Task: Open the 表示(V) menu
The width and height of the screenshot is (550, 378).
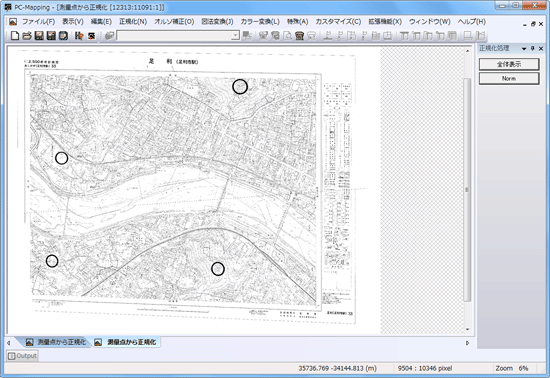Action: pos(73,22)
